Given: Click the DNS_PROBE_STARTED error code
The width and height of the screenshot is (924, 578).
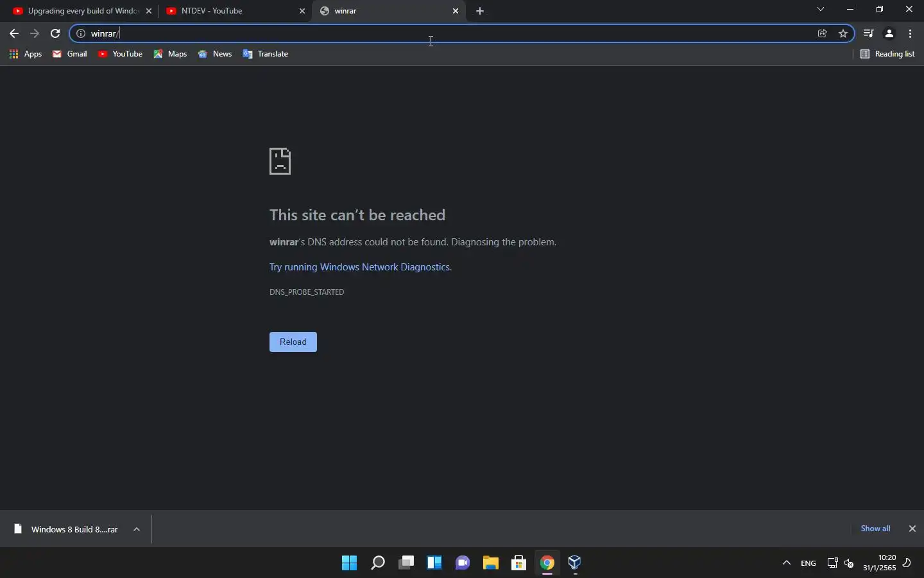Looking at the screenshot, I should point(307,292).
